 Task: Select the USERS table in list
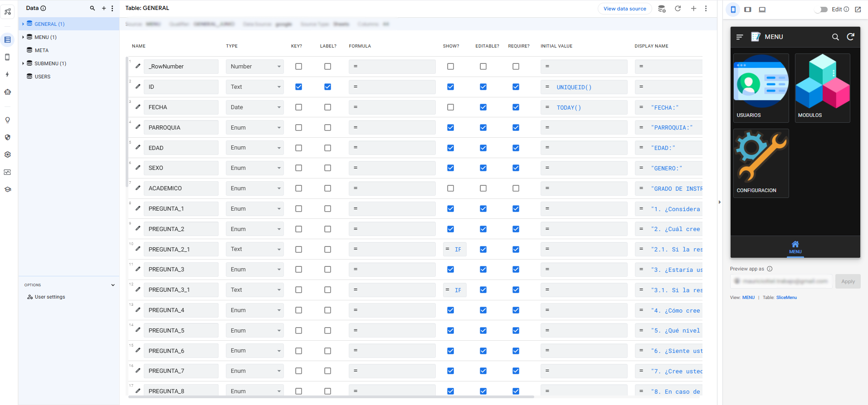pyautogui.click(x=43, y=77)
